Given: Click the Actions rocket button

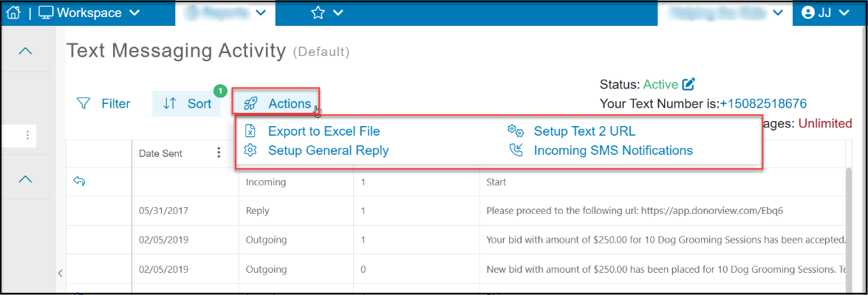Looking at the screenshot, I should (277, 103).
